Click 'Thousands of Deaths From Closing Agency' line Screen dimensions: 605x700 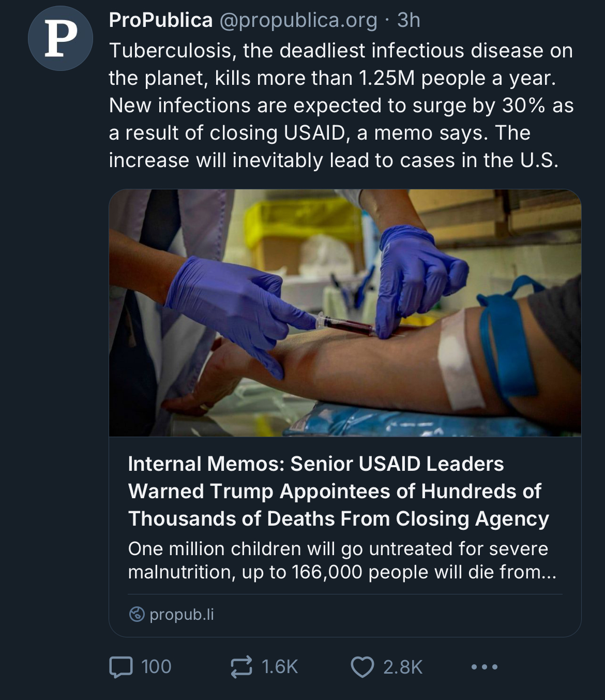(x=339, y=519)
